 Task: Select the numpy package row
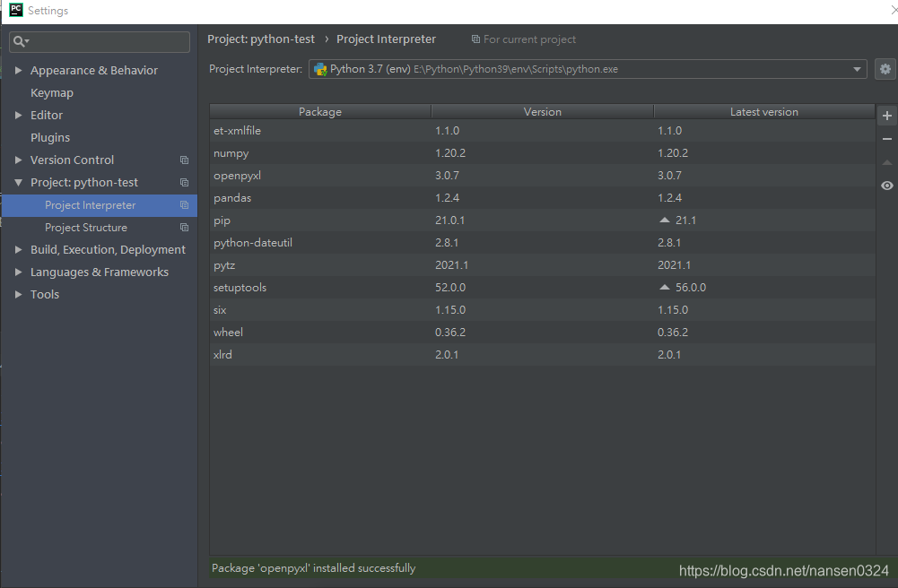(x=543, y=152)
